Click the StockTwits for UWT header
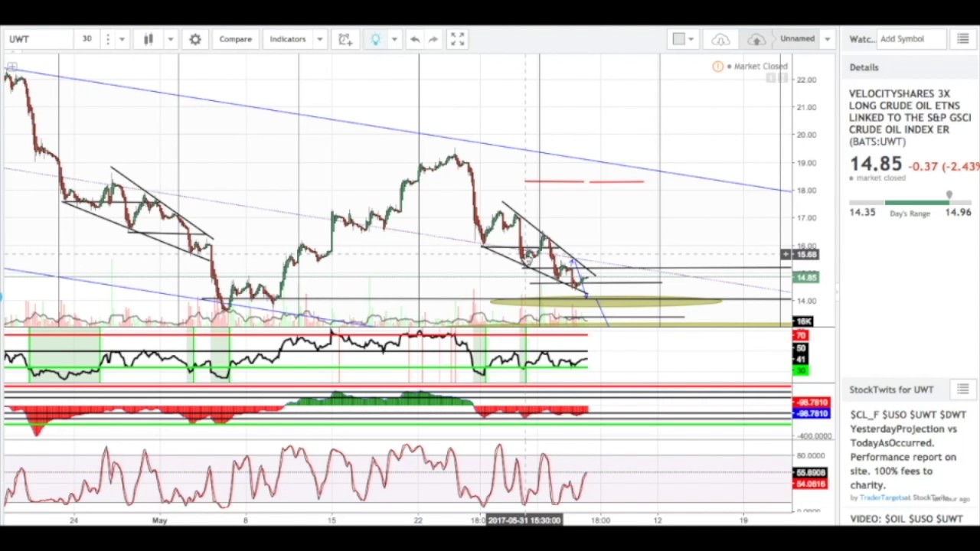The width and height of the screenshot is (980, 551). [x=891, y=390]
